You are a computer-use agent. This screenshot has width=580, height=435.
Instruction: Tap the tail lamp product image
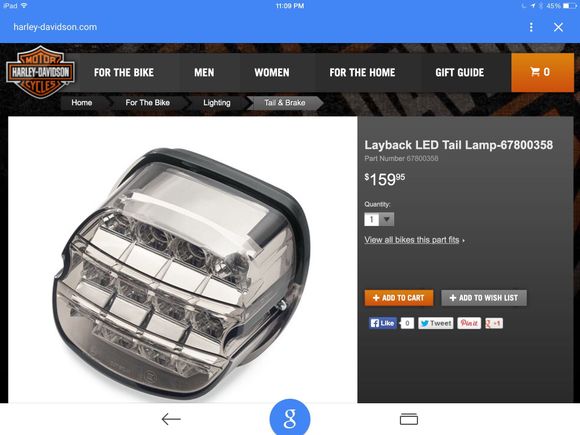click(183, 260)
